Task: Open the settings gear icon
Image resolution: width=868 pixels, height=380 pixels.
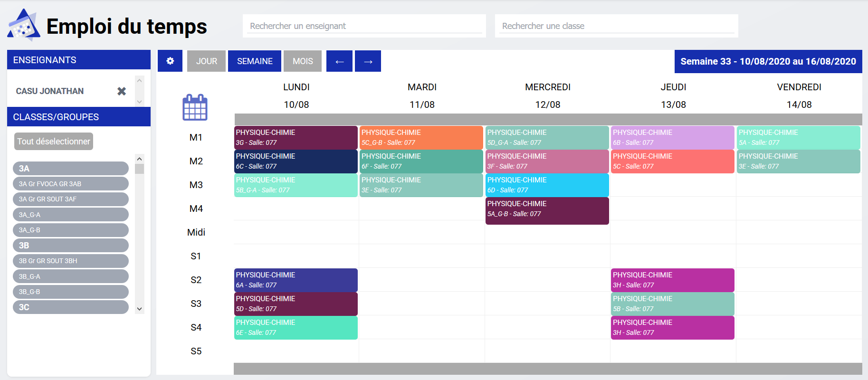Action: 170,61
